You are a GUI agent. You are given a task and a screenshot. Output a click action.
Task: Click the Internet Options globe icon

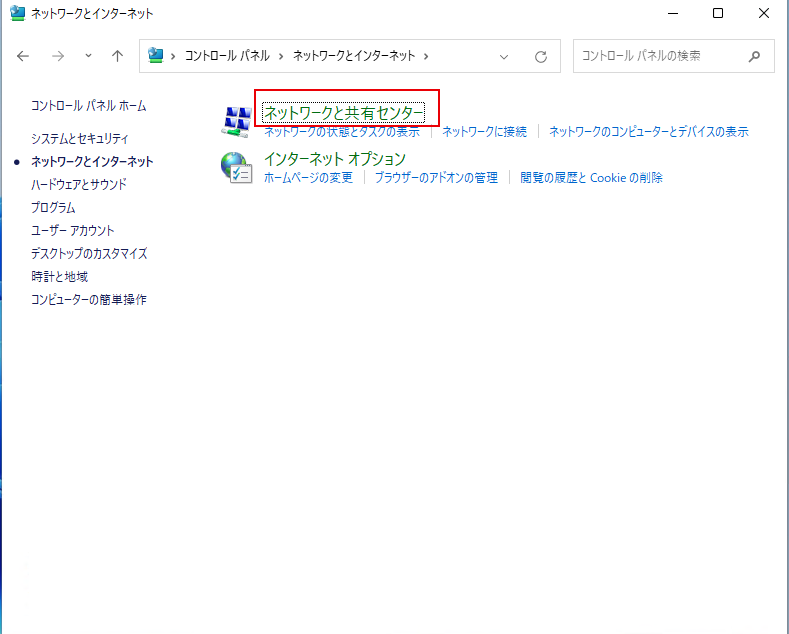(235, 167)
